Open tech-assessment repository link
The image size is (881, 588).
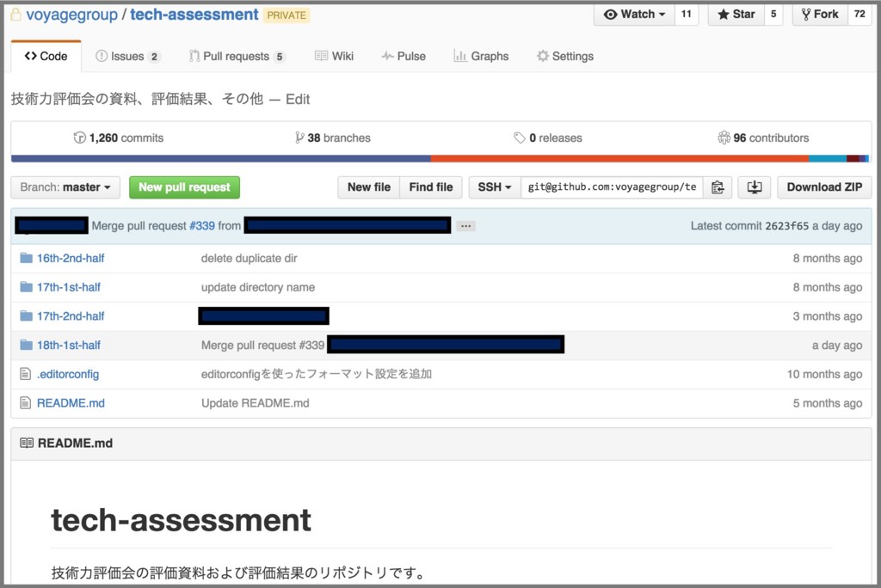click(194, 15)
